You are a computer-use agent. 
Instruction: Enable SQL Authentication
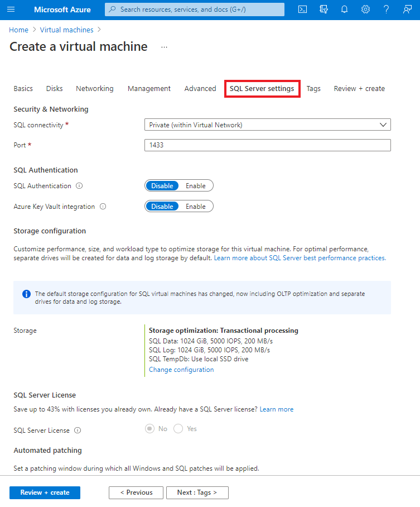click(196, 186)
